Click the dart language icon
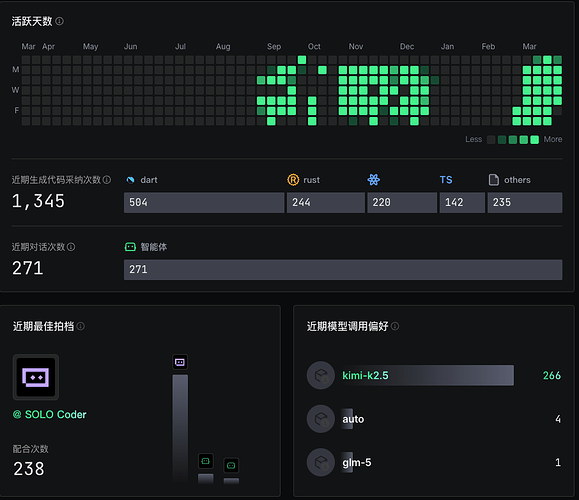 (x=130, y=180)
